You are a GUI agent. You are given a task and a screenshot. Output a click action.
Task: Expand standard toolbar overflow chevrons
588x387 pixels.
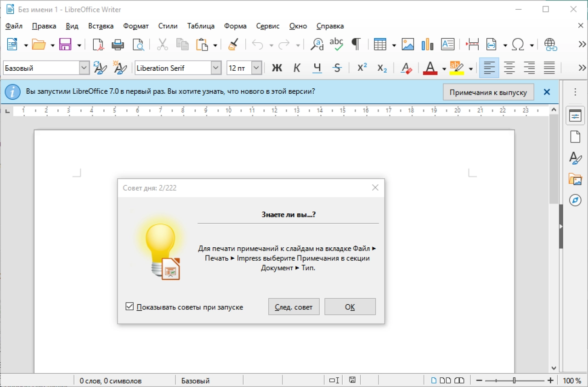[582, 45]
